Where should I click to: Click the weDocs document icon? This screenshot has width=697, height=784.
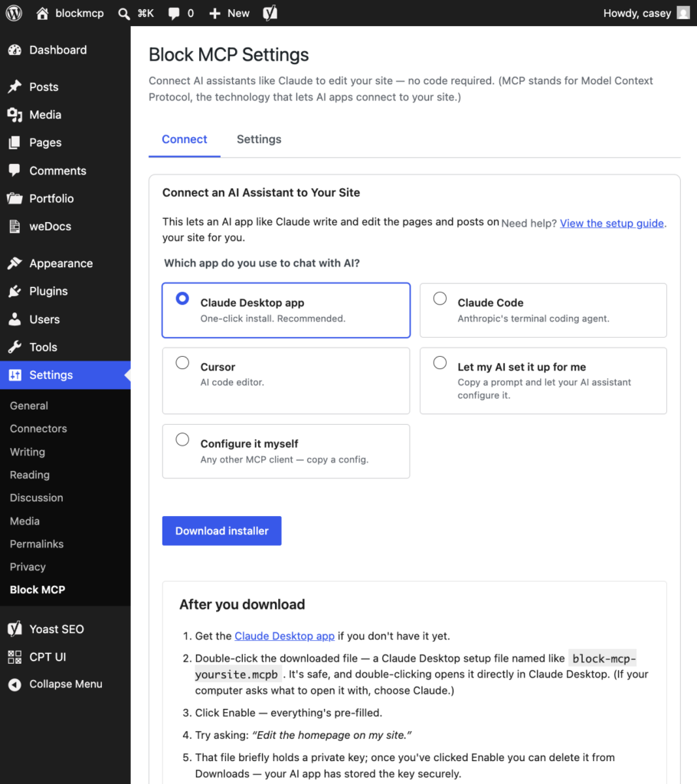[x=15, y=227]
